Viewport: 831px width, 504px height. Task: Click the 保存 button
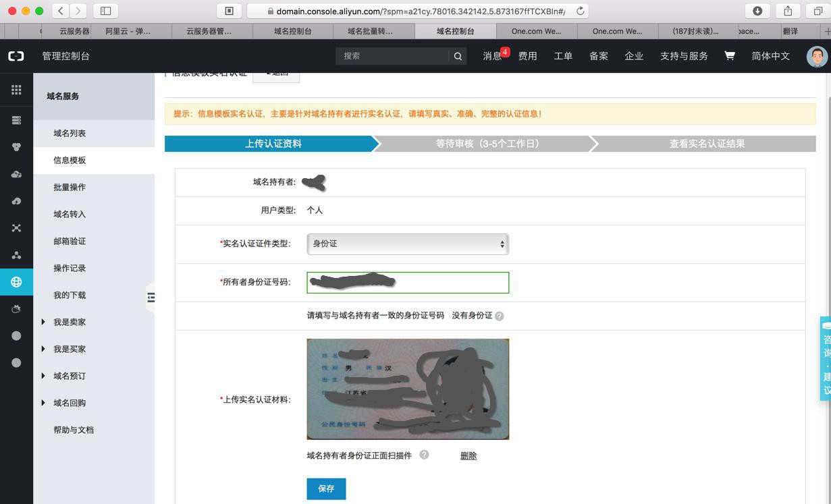(x=326, y=488)
